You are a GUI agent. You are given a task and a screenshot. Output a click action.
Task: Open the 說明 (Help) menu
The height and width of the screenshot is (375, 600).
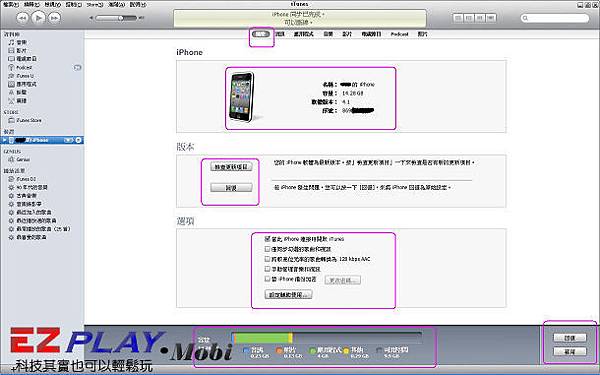point(138,5)
